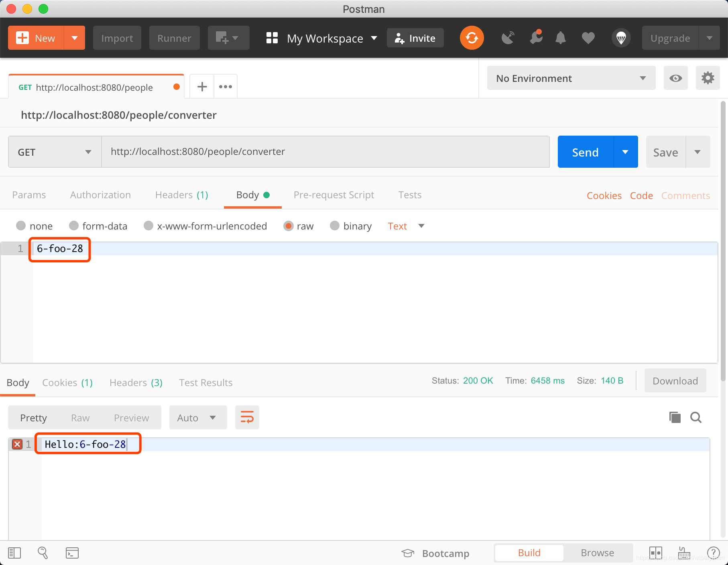
Task: Add a new request tab with plus icon
Action: (202, 87)
